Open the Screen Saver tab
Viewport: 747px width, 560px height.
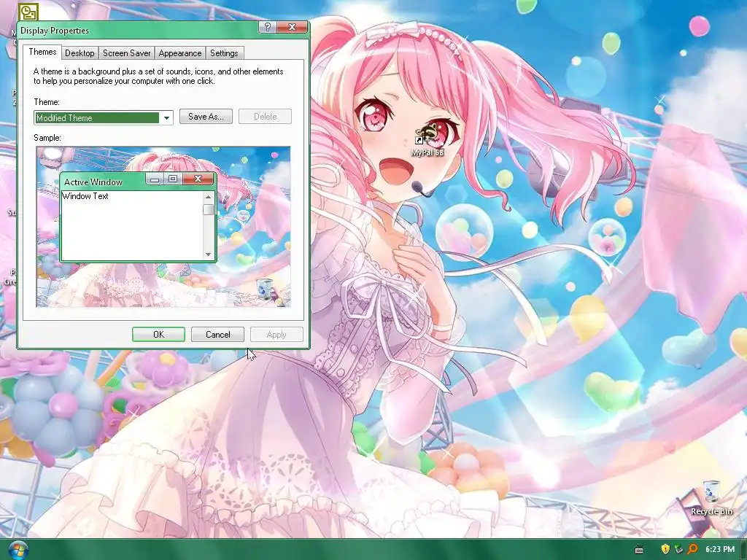(127, 52)
